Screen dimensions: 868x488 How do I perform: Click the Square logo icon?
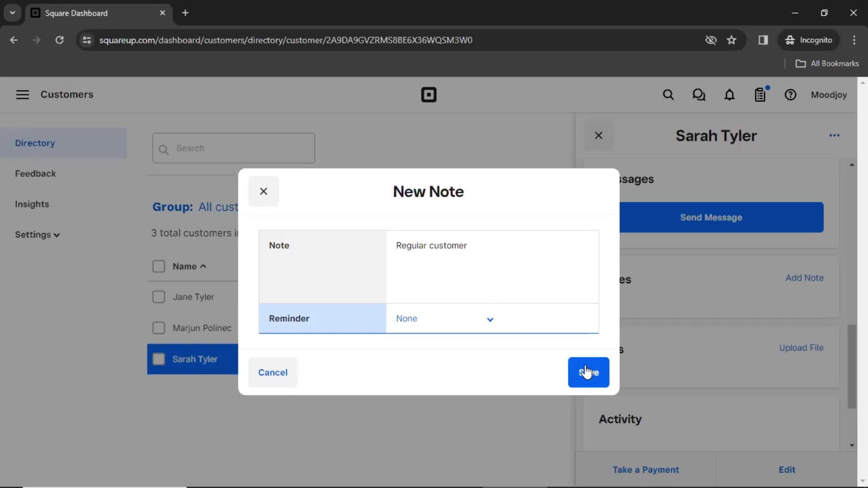coord(429,95)
